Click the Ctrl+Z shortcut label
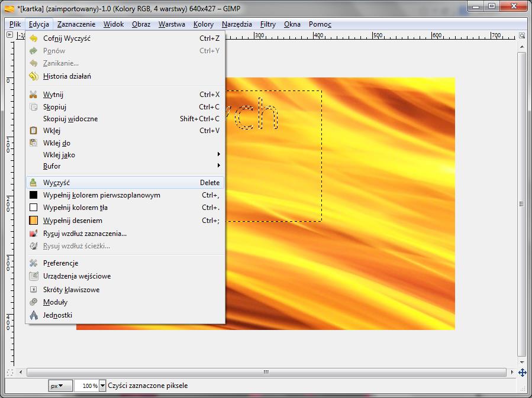Viewport: 532px width, 398px height. [209, 38]
